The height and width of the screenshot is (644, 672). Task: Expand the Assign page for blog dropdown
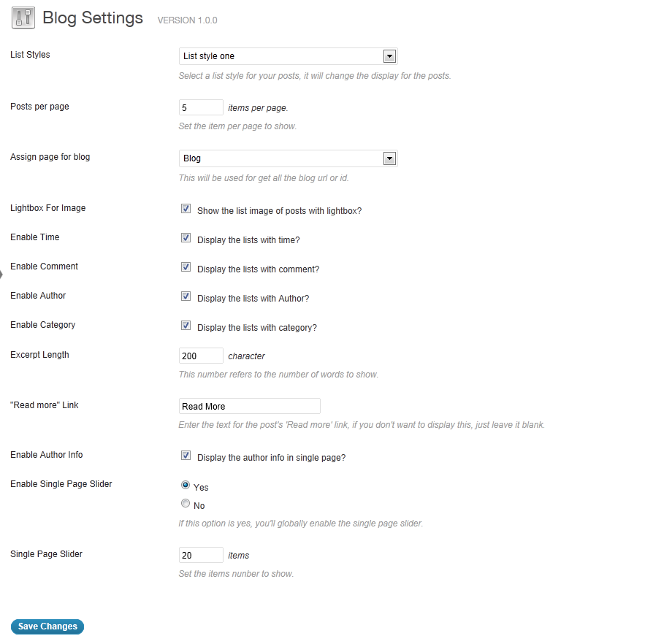pyautogui.click(x=288, y=158)
